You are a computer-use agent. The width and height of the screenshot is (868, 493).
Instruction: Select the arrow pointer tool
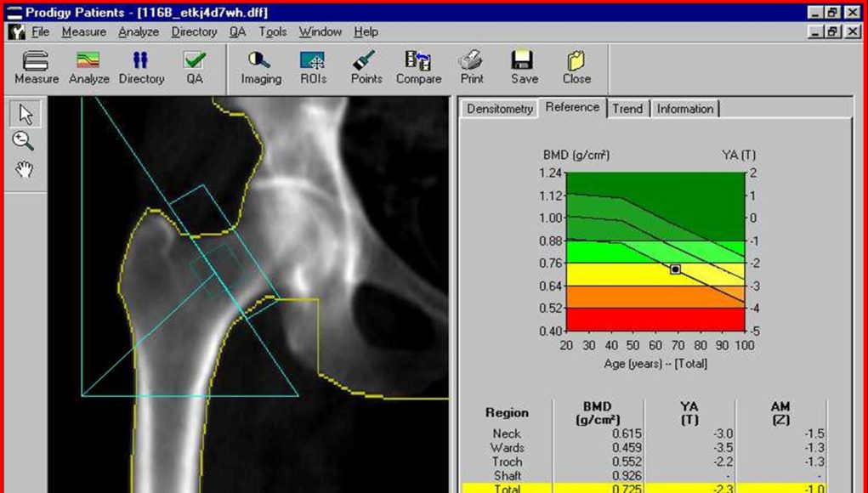pyautogui.click(x=25, y=114)
